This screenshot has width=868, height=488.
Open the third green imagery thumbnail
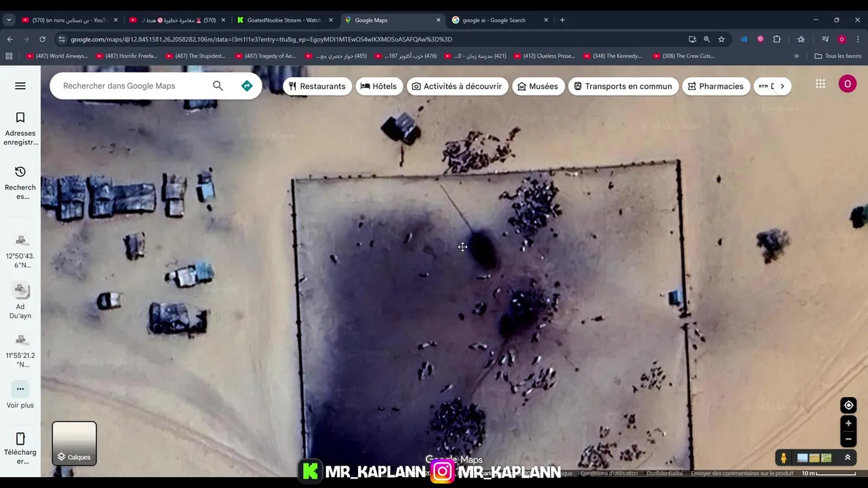point(826,458)
